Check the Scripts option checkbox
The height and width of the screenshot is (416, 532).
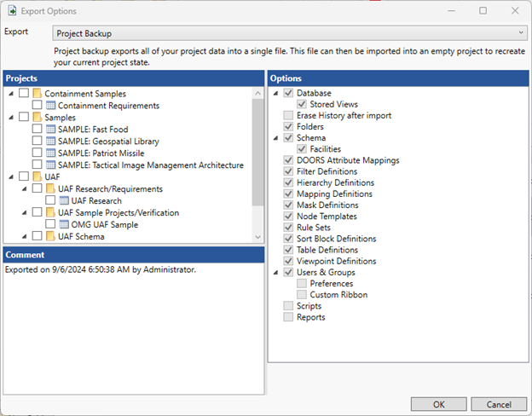coord(288,306)
